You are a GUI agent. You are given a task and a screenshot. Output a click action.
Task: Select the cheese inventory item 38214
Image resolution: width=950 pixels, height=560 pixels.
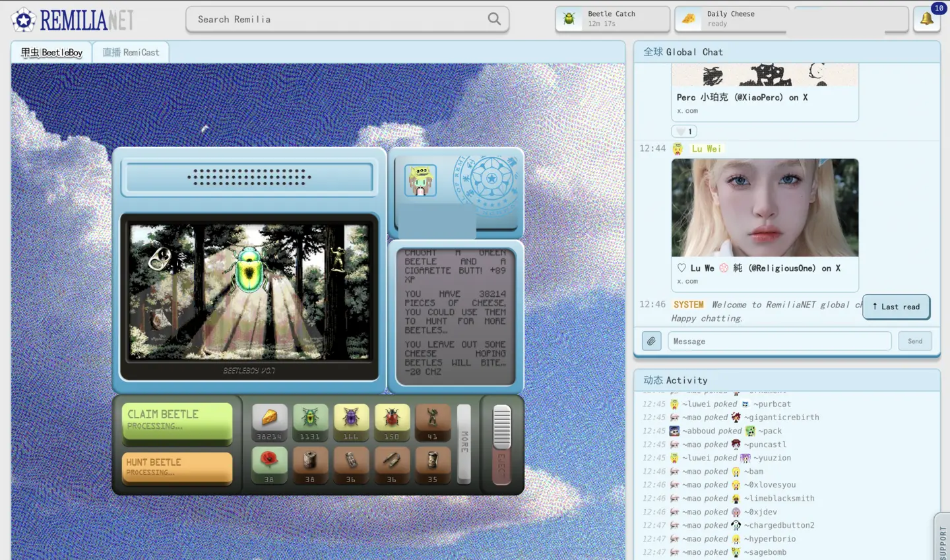[269, 423]
